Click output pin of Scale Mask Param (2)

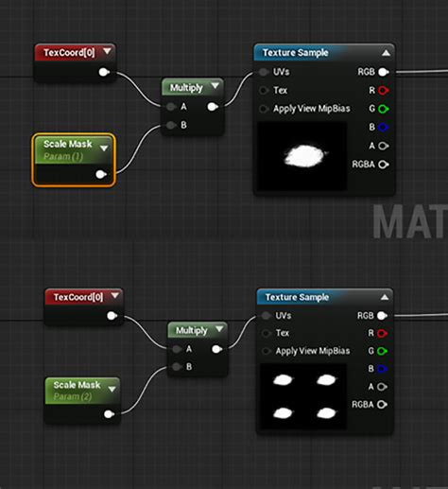point(109,414)
